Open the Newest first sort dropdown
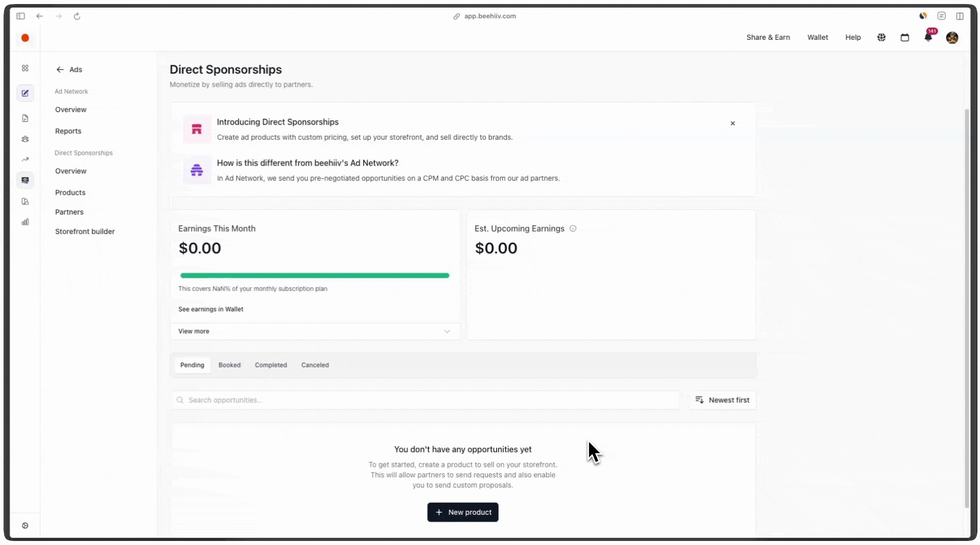 coord(722,400)
